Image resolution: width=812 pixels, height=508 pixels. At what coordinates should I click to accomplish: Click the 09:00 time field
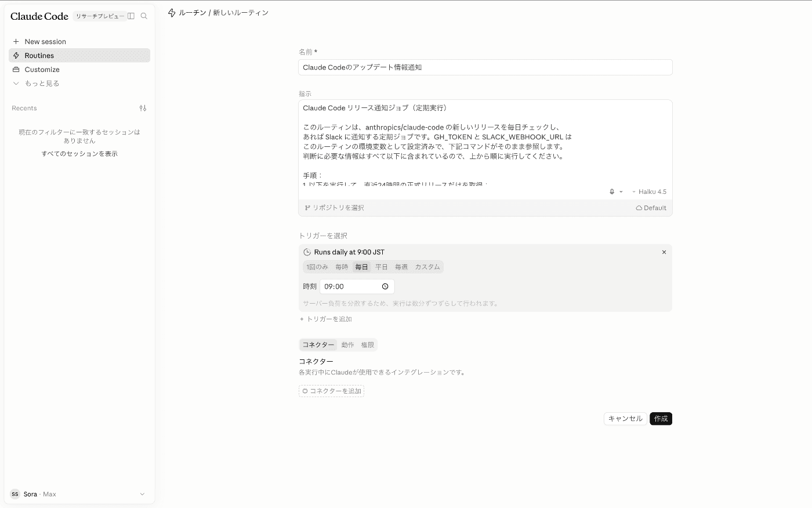[357, 287]
